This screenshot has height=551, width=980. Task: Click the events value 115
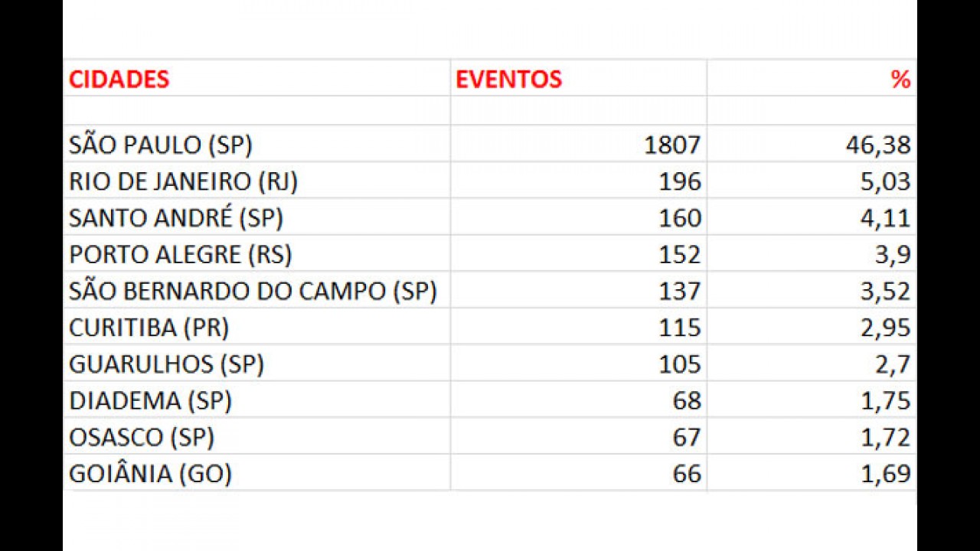(x=579, y=327)
